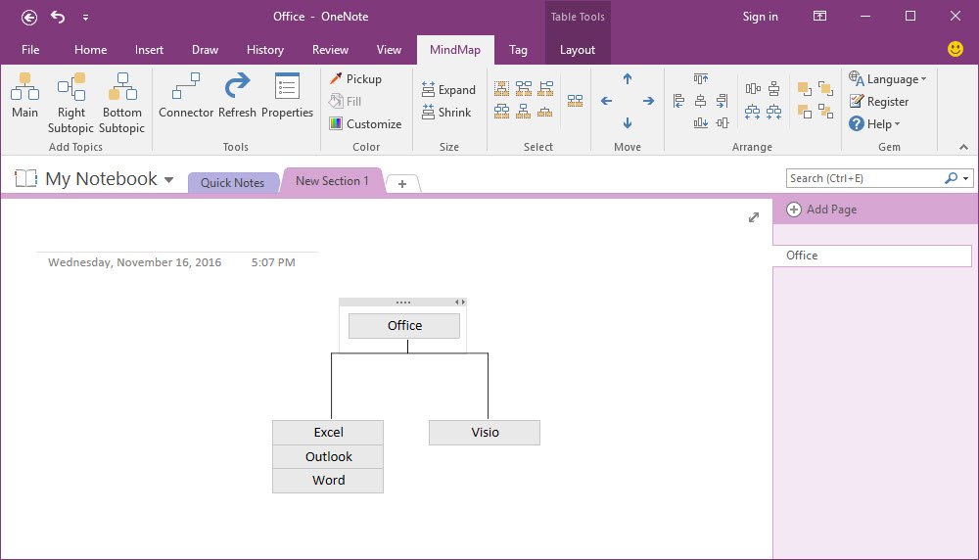Click Align right in Arrange group
The width and height of the screenshot is (979, 560).
click(723, 101)
